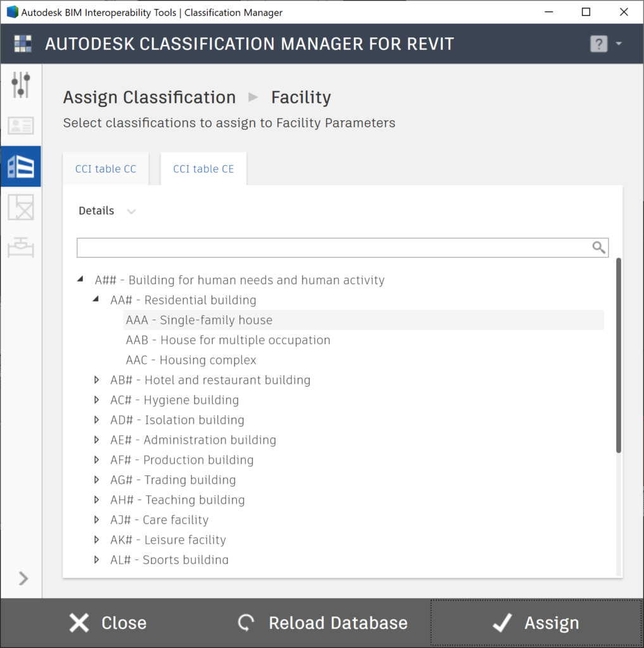
Task: Open the pipe valve icon in sidebar
Action: pyautogui.click(x=21, y=247)
